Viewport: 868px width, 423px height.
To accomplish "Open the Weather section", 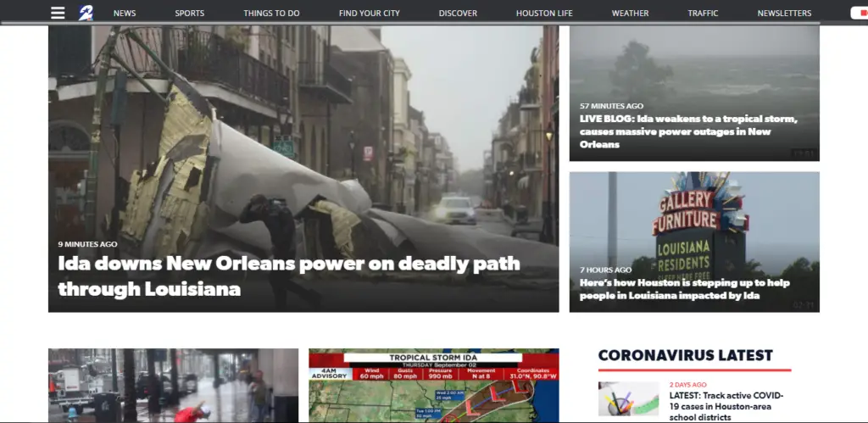I will 630,14.
